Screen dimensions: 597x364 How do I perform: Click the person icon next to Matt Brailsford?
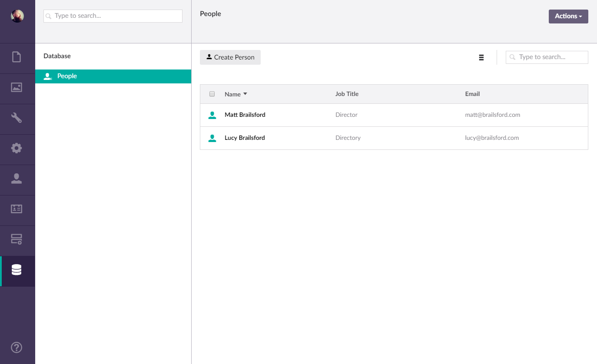(x=212, y=115)
